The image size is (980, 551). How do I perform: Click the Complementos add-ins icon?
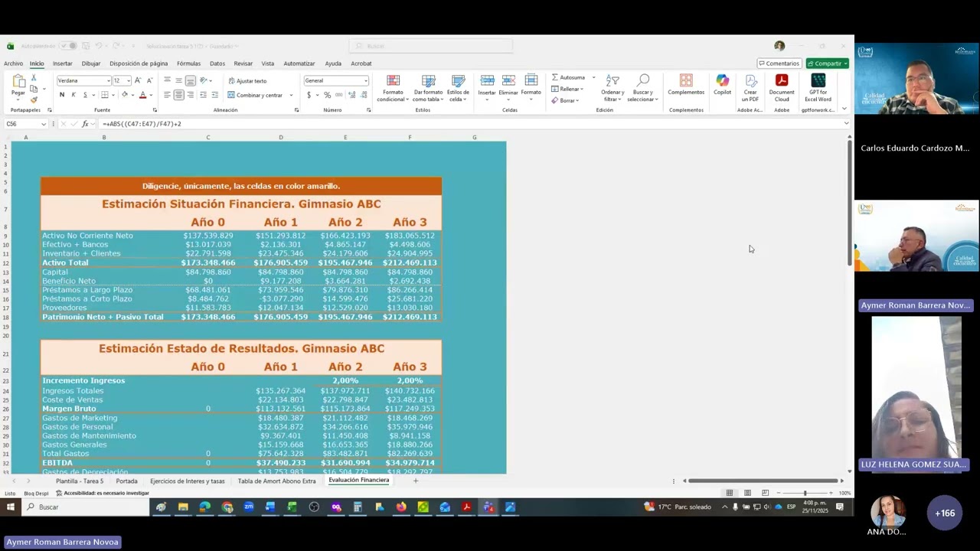pos(686,80)
